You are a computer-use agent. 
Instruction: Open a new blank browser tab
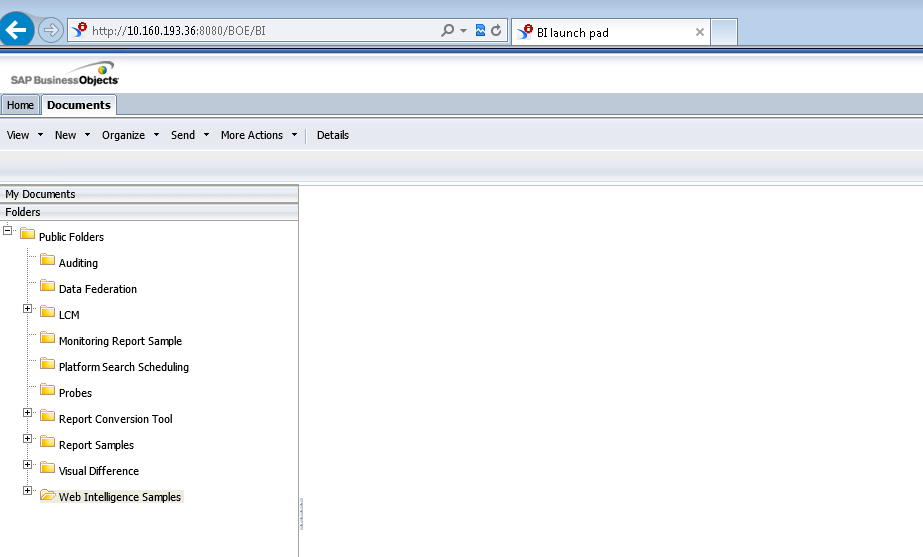pyautogui.click(x=724, y=32)
